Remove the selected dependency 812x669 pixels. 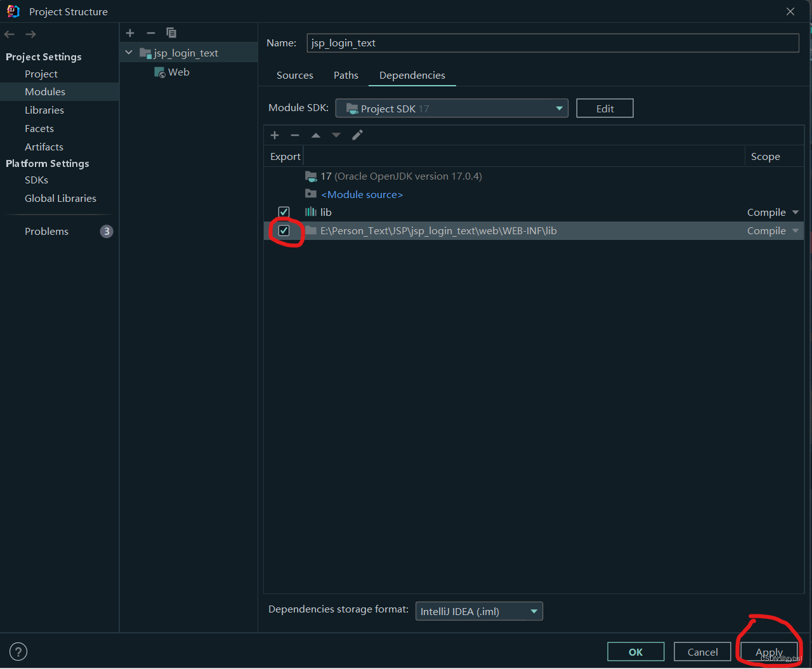pyautogui.click(x=295, y=135)
